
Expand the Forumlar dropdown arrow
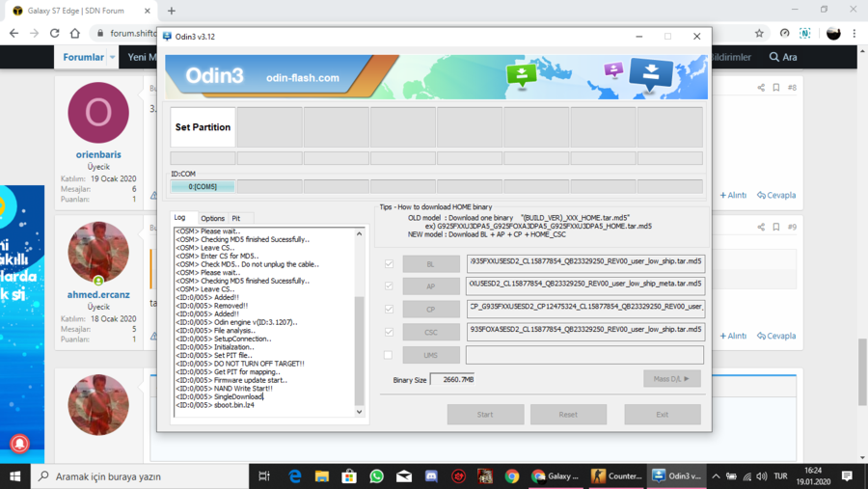click(x=113, y=57)
